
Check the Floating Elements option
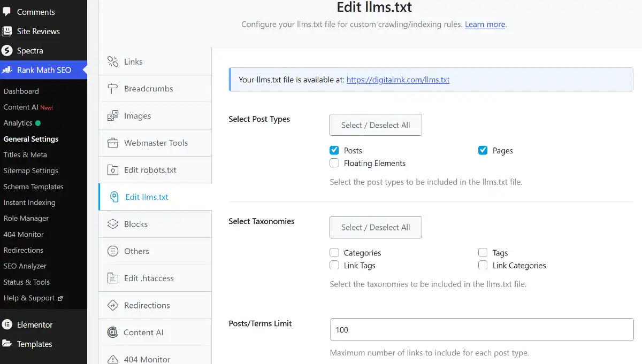tap(334, 163)
